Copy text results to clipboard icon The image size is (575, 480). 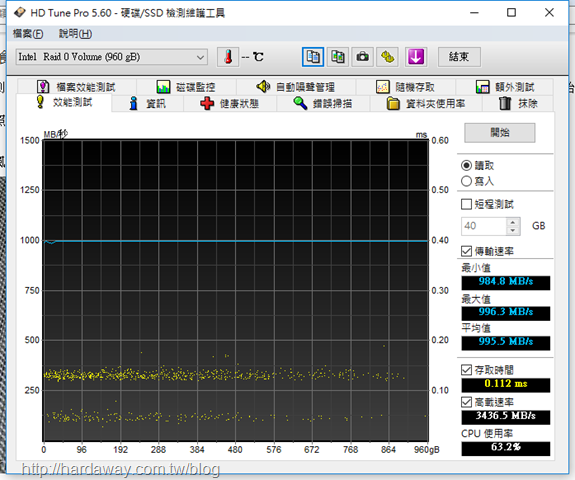point(313,57)
